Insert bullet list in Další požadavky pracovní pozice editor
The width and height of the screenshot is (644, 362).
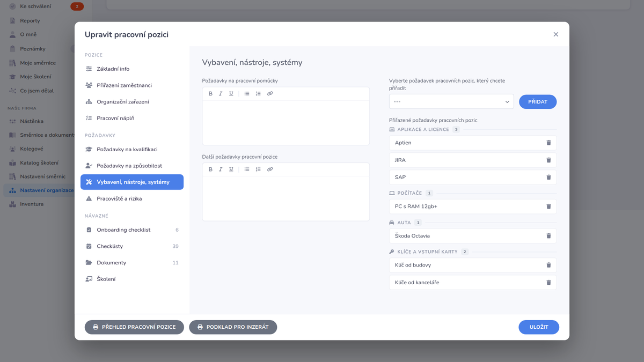pyautogui.click(x=247, y=169)
